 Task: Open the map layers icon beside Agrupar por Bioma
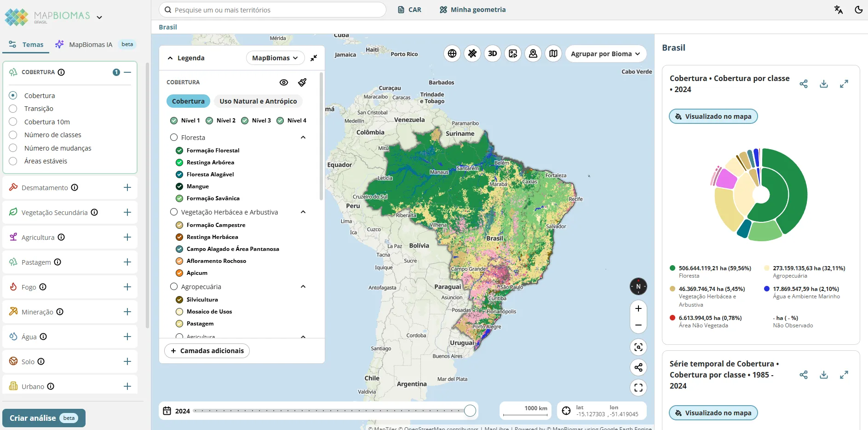553,53
